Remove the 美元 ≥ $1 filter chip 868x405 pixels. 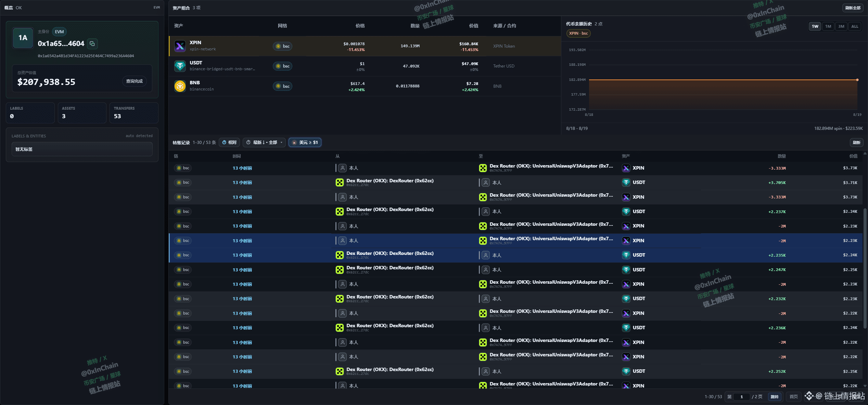[x=294, y=143]
